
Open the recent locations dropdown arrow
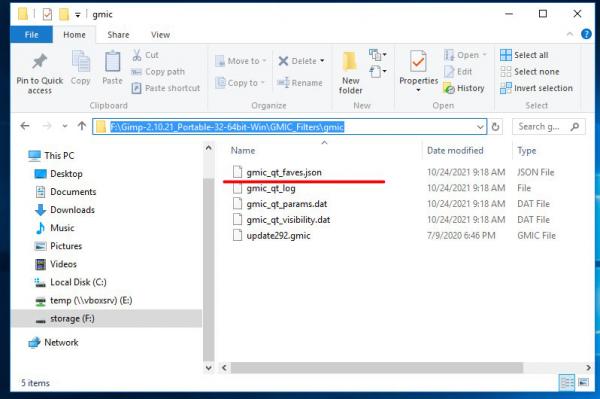64,126
